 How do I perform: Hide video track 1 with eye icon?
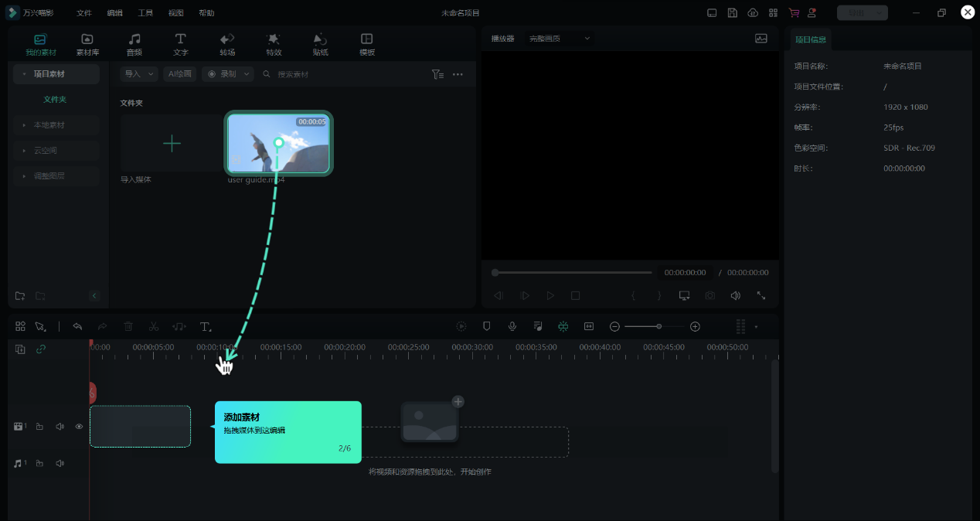[x=79, y=427]
